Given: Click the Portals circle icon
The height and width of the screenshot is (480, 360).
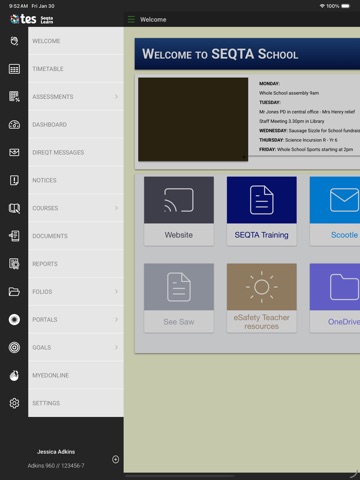Looking at the screenshot, I should (x=14, y=320).
